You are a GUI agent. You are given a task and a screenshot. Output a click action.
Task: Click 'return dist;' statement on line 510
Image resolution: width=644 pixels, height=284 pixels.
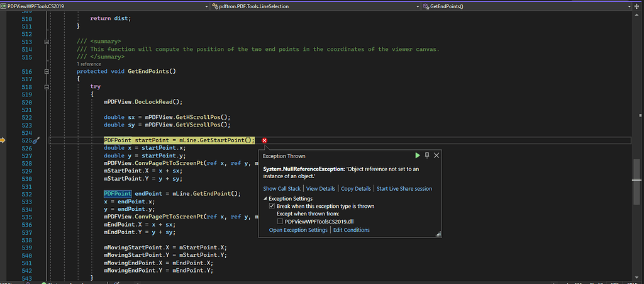click(111, 18)
